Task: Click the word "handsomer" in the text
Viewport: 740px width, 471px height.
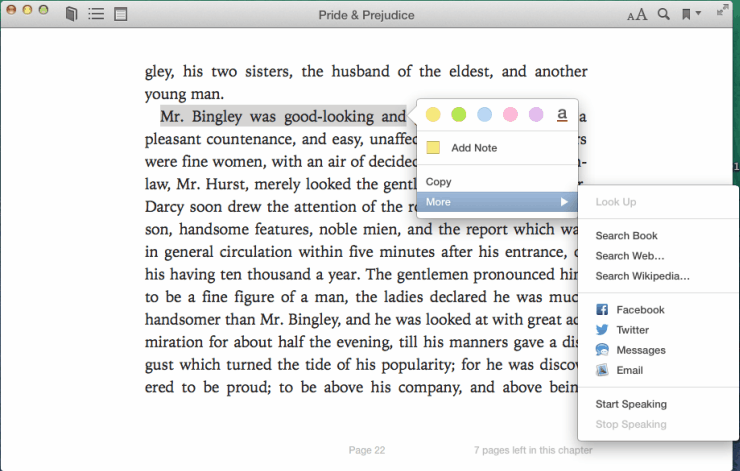Action: click(x=183, y=320)
